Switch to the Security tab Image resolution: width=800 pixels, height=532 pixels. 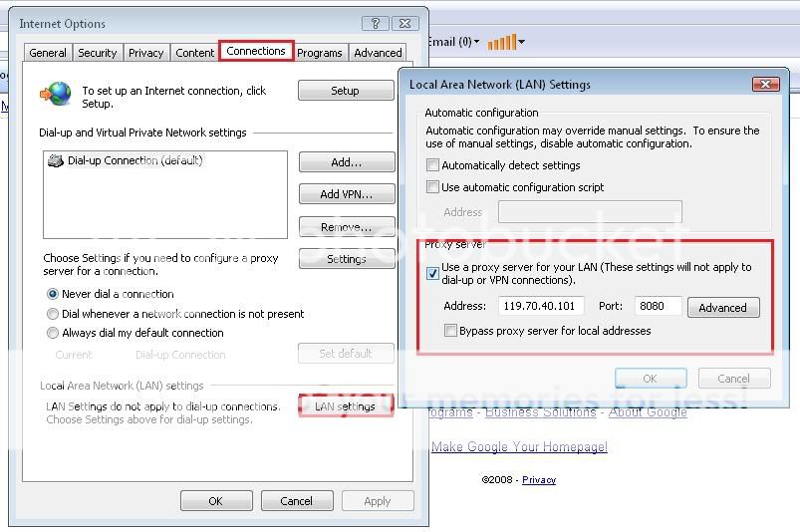pyautogui.click(x=98, y=53)
